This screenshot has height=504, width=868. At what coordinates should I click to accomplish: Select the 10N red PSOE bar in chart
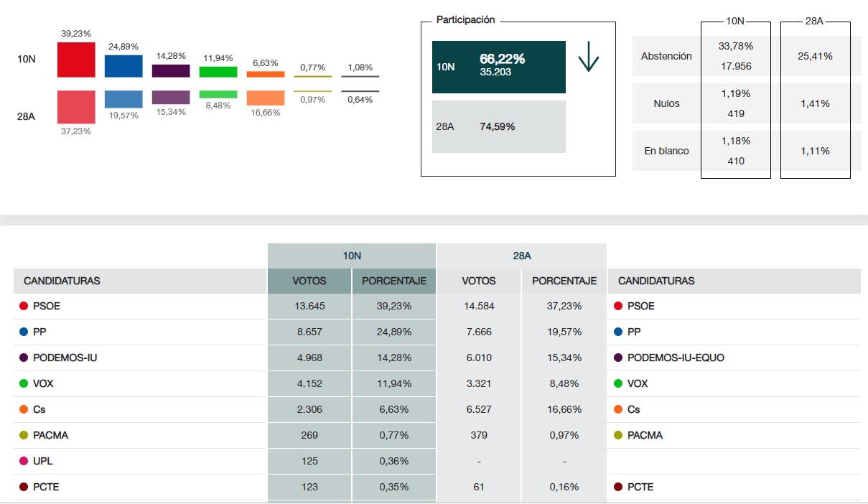pos(76,60)
